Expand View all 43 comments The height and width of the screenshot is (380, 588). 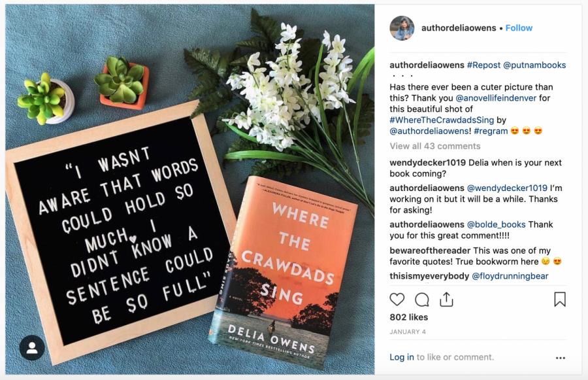434,146
